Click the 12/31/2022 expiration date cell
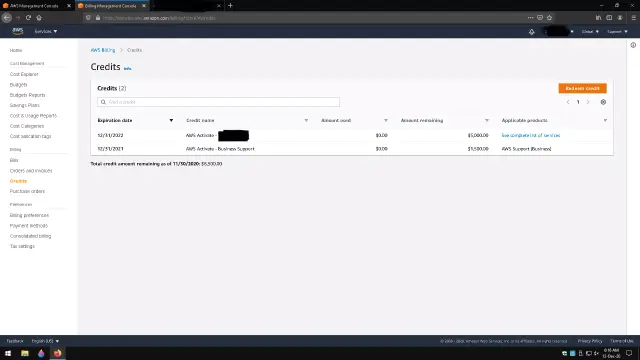This screenshot has height=360, width=640. tap(110, 135)
